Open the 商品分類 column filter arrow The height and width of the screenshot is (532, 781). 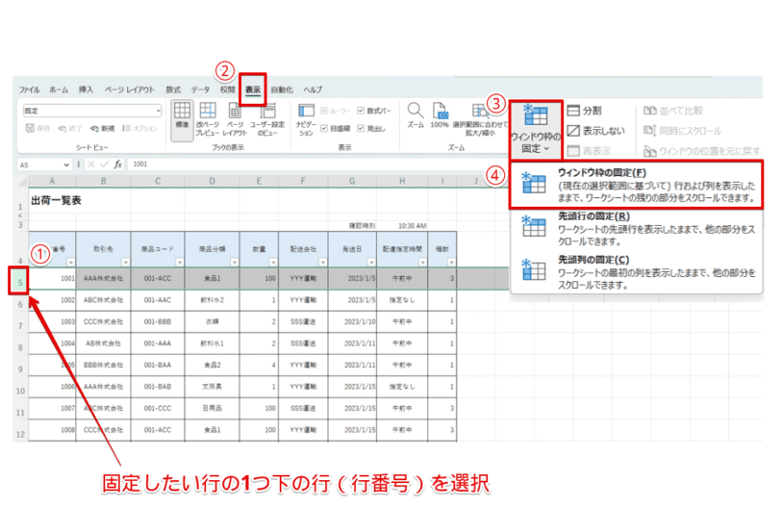pos(234,262)
